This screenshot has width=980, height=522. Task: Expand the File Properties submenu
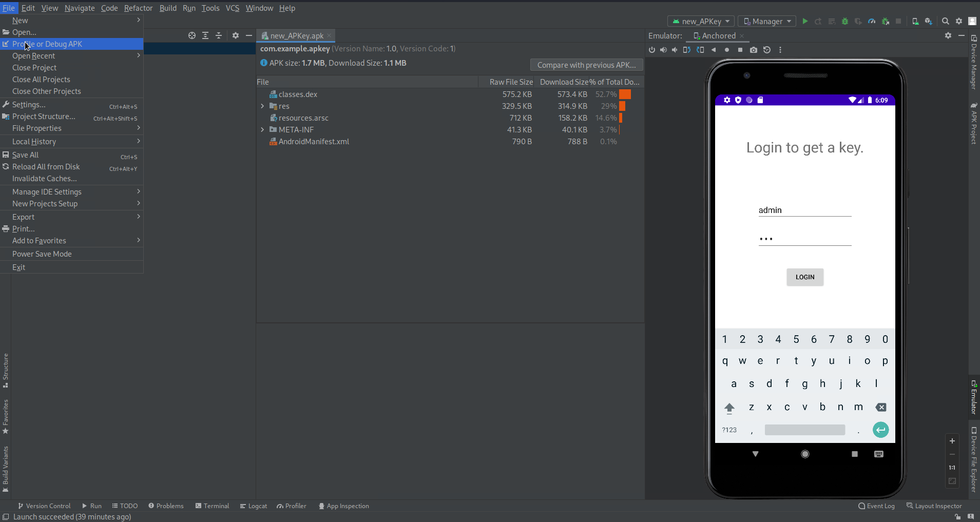[x=72, y=128]
